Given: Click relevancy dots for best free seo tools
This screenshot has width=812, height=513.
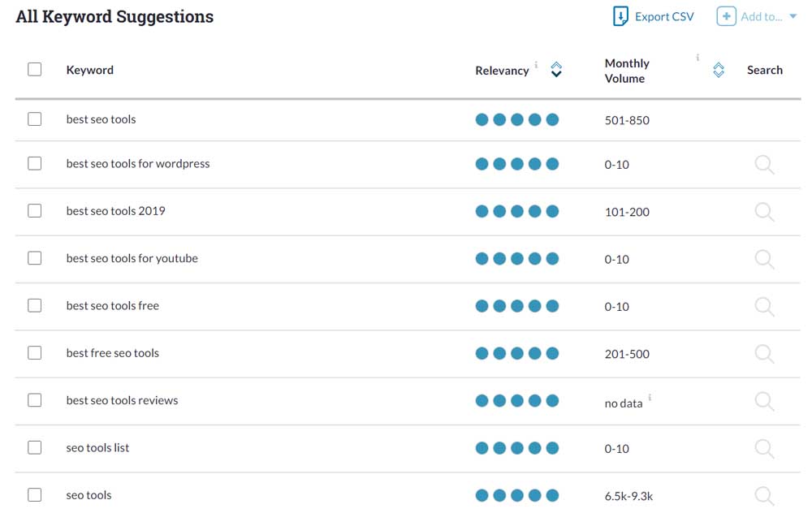Looking at the screenshot, I should point(516,354).
